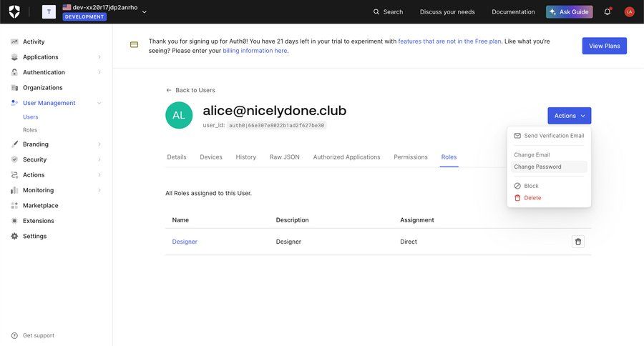Click the tenant avatar letter T
644x346 pixels.
coord(49,11)
